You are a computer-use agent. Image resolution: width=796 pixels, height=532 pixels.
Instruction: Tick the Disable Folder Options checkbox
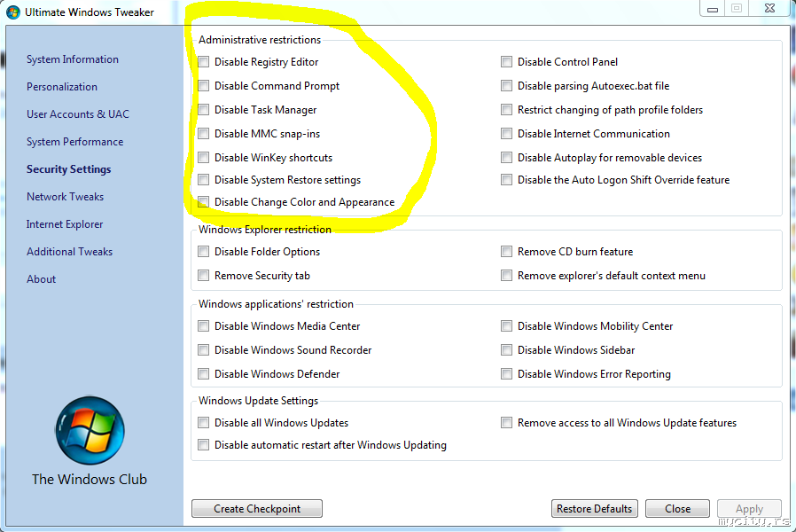(x=204, y=252)
